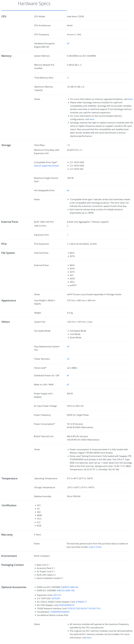Open the DX1215 expansion unit link
Screen dimensions: 134x644
[57, 595]
